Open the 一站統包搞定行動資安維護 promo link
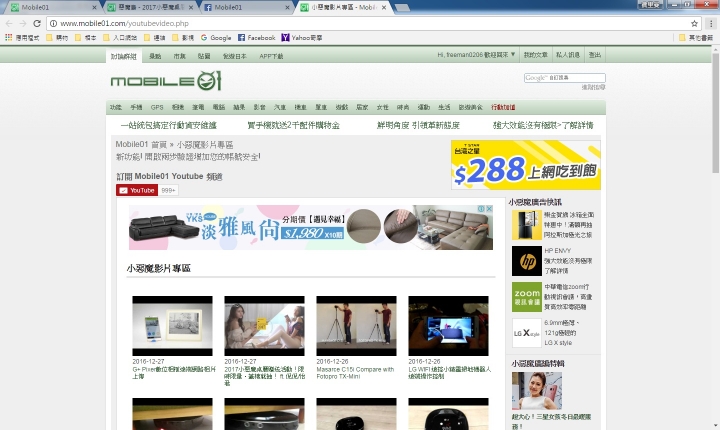The width and height of the screenshot is (720, 430). (x=169, y=125)
